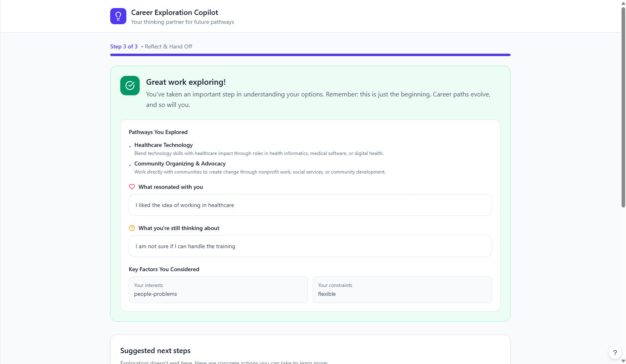
Task: Click the 'Pathways You Explored' label
Action: click(x=158, y=132)
